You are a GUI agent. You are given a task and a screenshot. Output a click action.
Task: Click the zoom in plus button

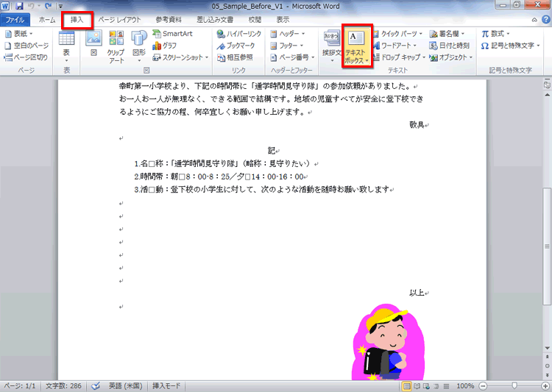point(545,386)
